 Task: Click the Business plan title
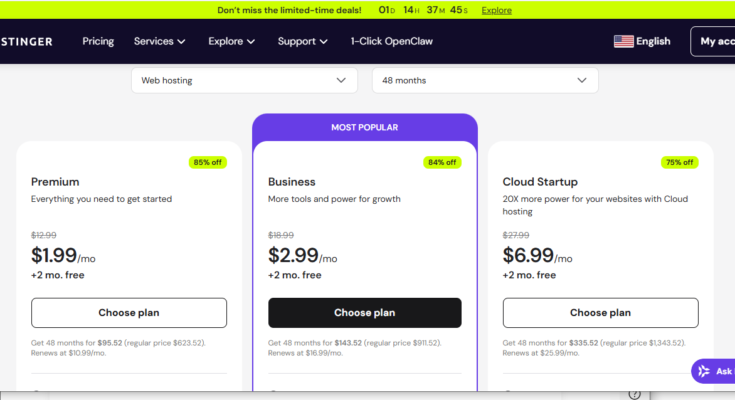click(x=292, y=182)
